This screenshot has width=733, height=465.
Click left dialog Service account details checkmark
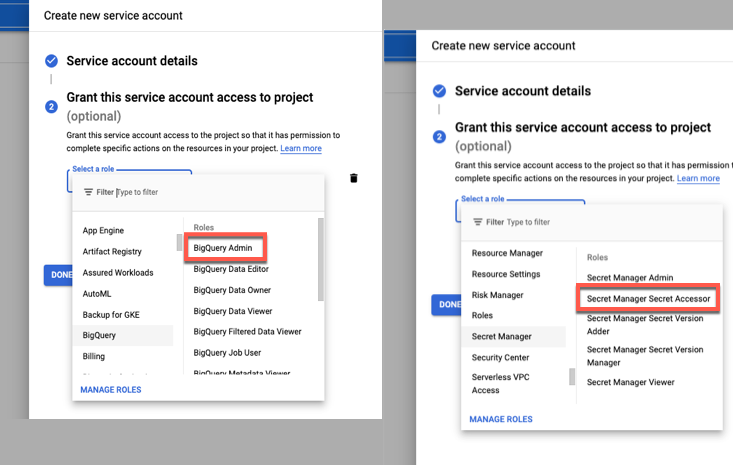(51, 61)
